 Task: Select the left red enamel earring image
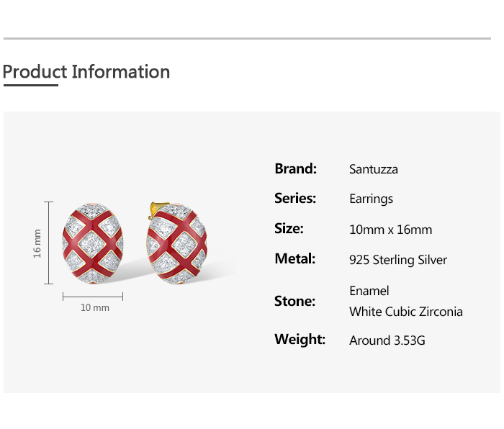[93, 245]
